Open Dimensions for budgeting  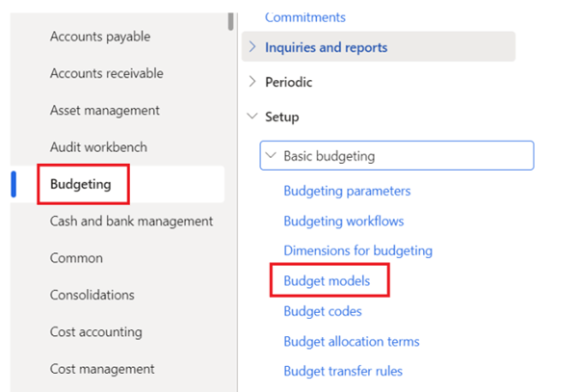pyautogui.click(x=357, y=250)
